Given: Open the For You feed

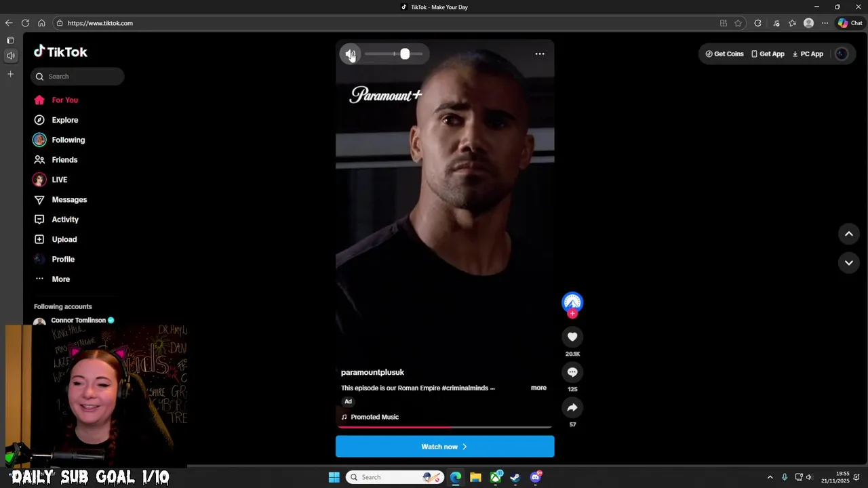Looking at the screenshot, I should pyautogui.click(x=64, y=100).
